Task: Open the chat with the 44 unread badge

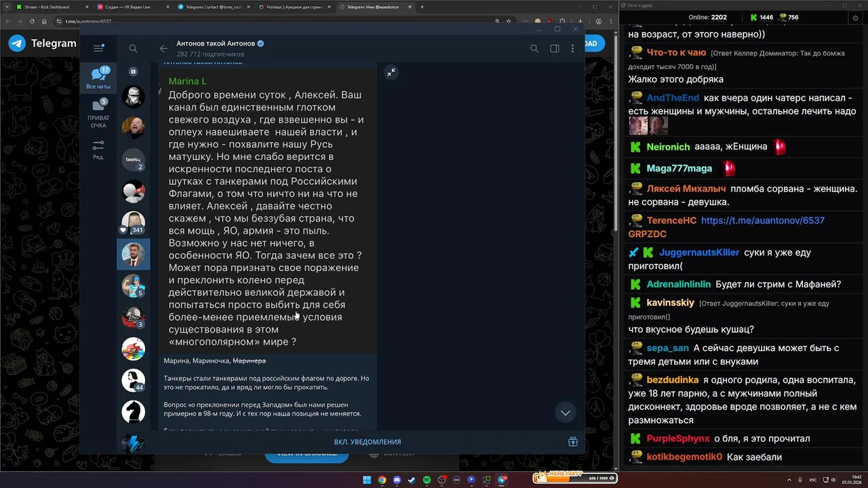Action: (x=134, y=380)
